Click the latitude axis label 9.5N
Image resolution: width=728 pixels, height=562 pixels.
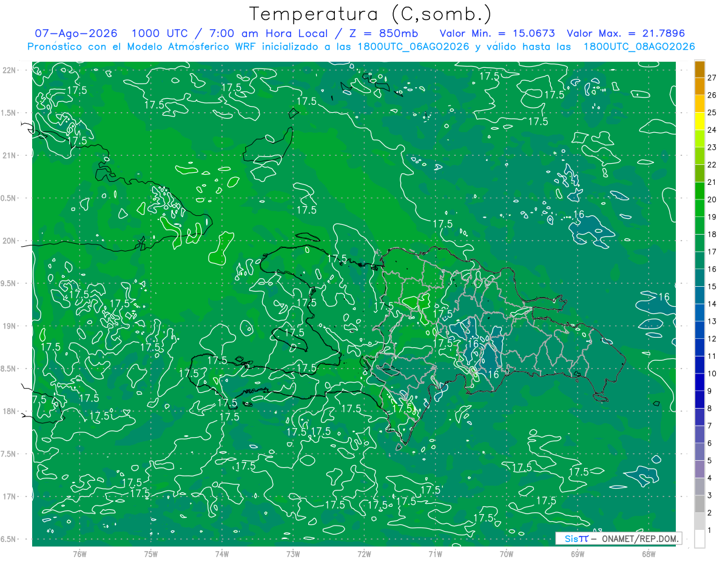(8, 284)
